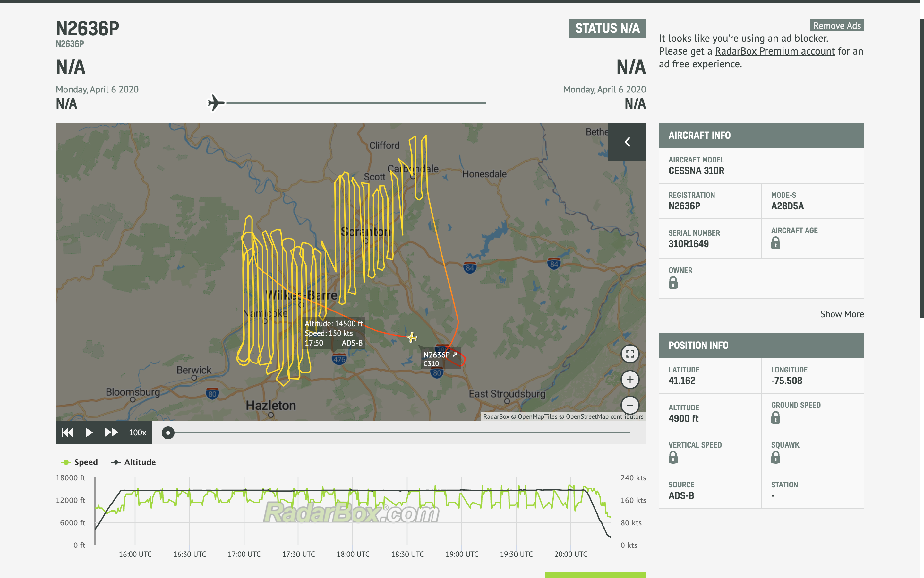Select altitude value 4900 ft

[683, 419]
